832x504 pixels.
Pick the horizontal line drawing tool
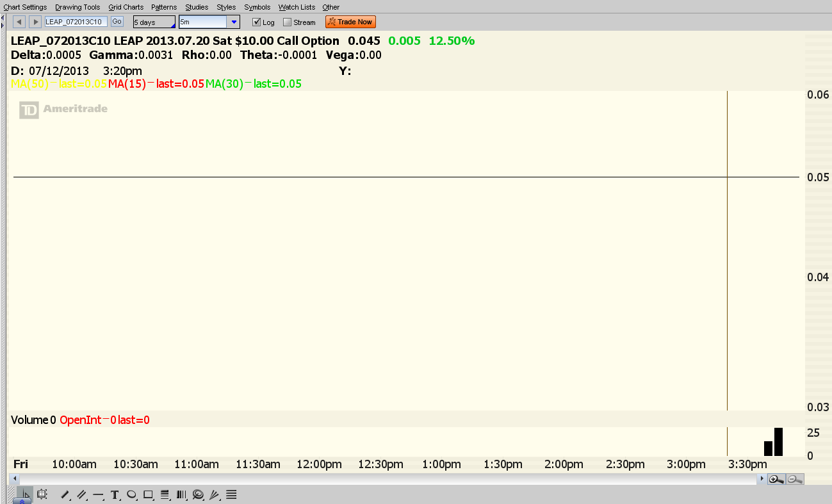point(99,494)
